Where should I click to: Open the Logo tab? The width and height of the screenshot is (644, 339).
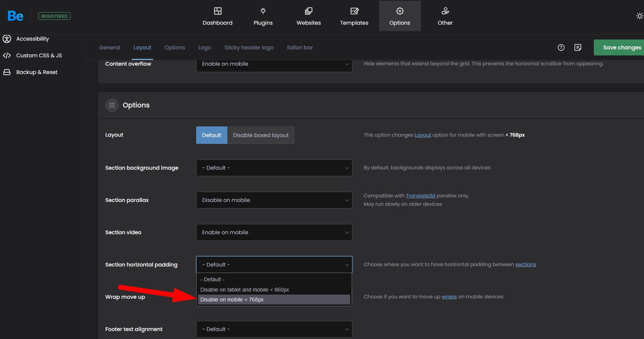pos(205,47)
